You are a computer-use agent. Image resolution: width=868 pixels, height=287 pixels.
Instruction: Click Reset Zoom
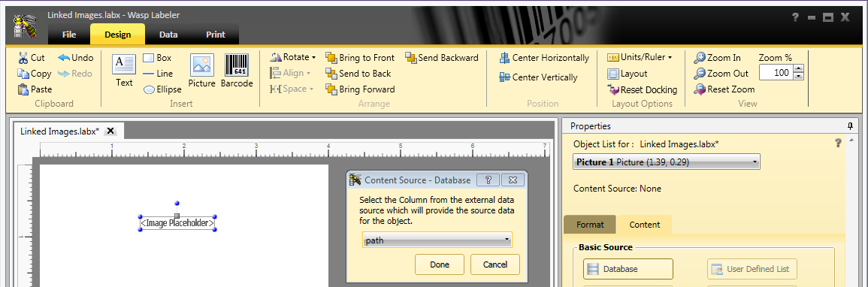coord(724,89)
